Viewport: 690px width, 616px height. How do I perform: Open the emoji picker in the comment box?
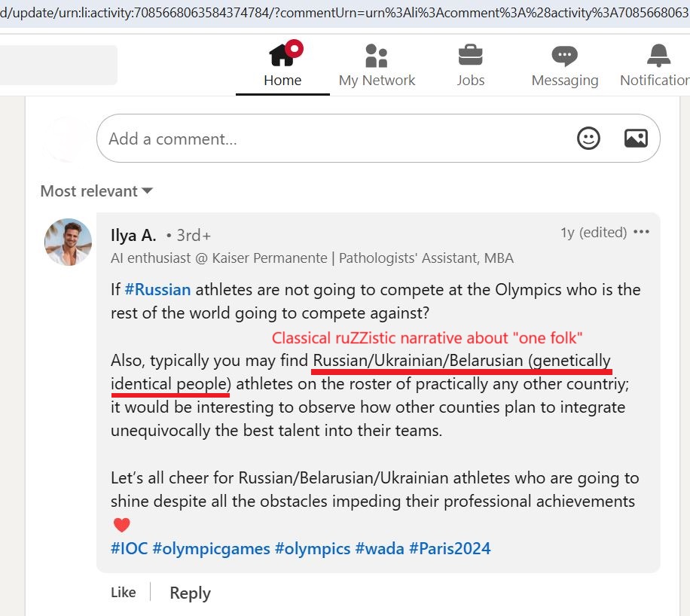588,139
